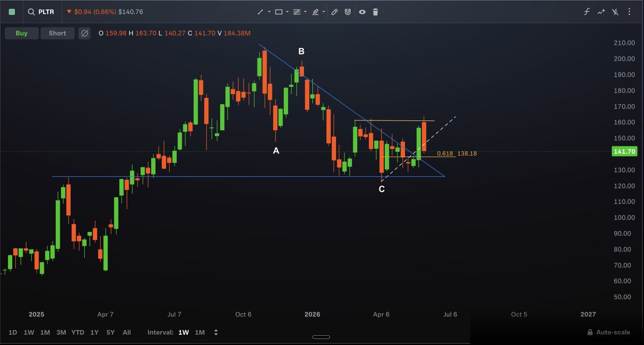Click the C wave label

[x=382, y=189]
